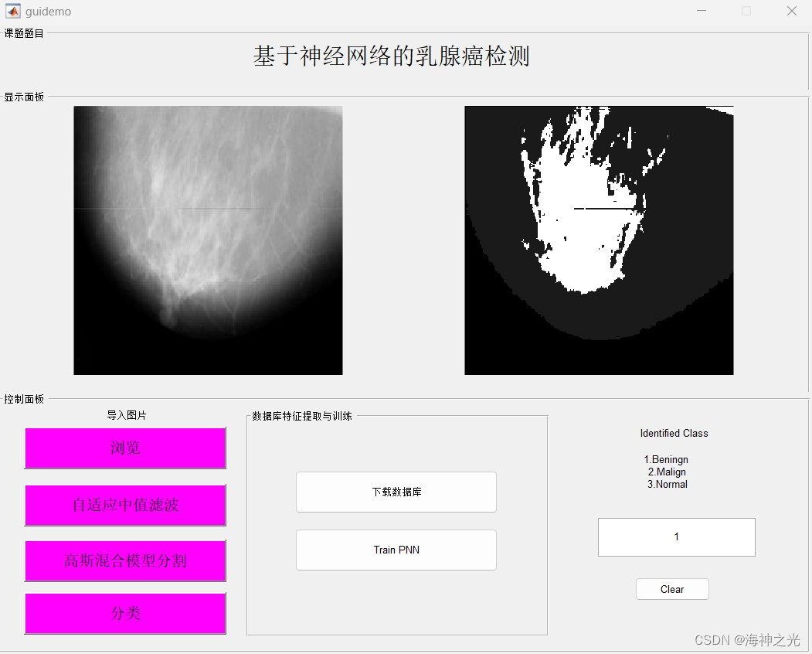
Task: Click the 浏览 browse button
Action: click(125, 448)
